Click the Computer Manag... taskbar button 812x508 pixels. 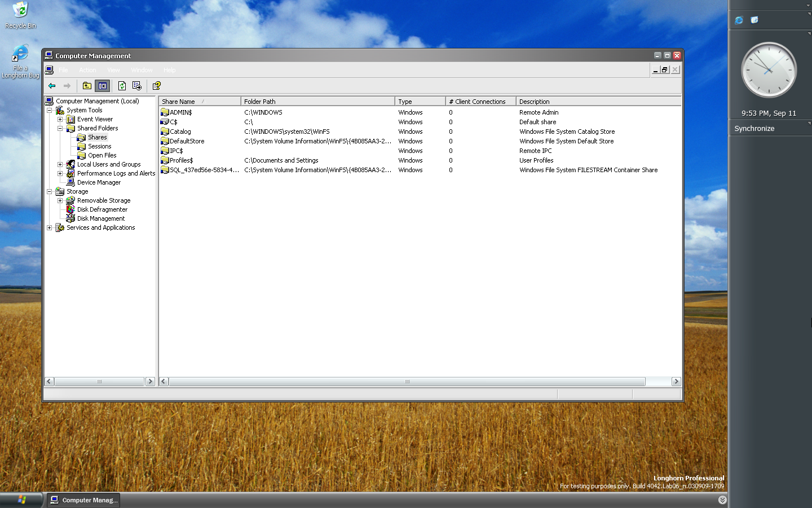tap(83, 500)
